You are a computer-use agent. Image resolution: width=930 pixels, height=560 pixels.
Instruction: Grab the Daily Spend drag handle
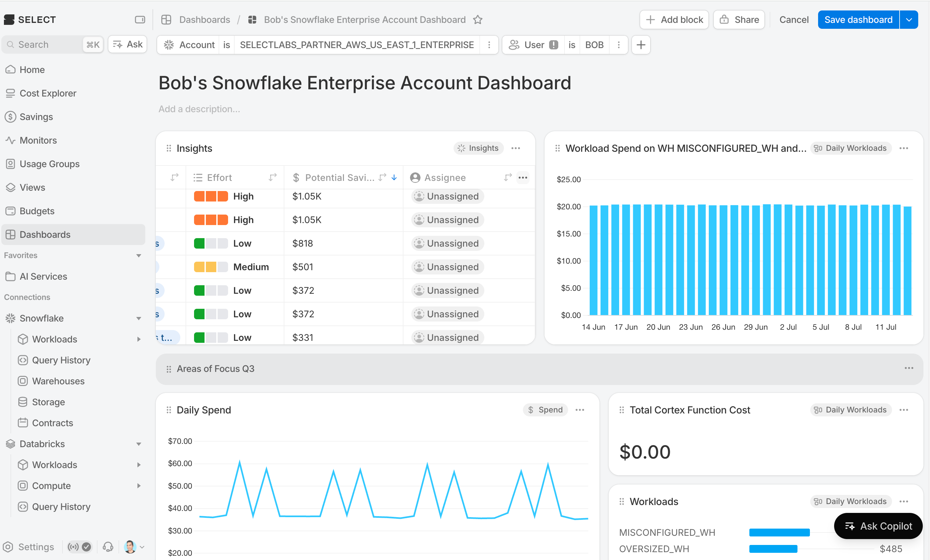tap(169, 410)
